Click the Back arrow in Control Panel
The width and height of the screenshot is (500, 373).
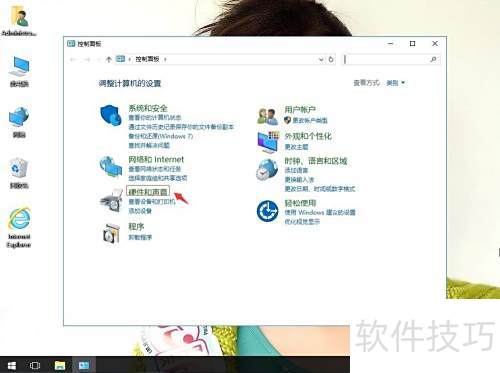[x=73, y=59]
